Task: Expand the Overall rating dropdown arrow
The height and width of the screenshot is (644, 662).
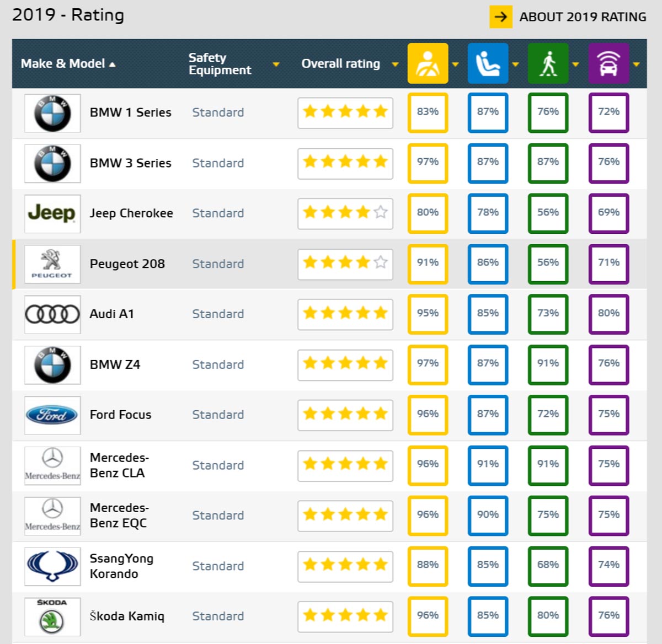Action: pyautogui.click(x=395, y=65)
